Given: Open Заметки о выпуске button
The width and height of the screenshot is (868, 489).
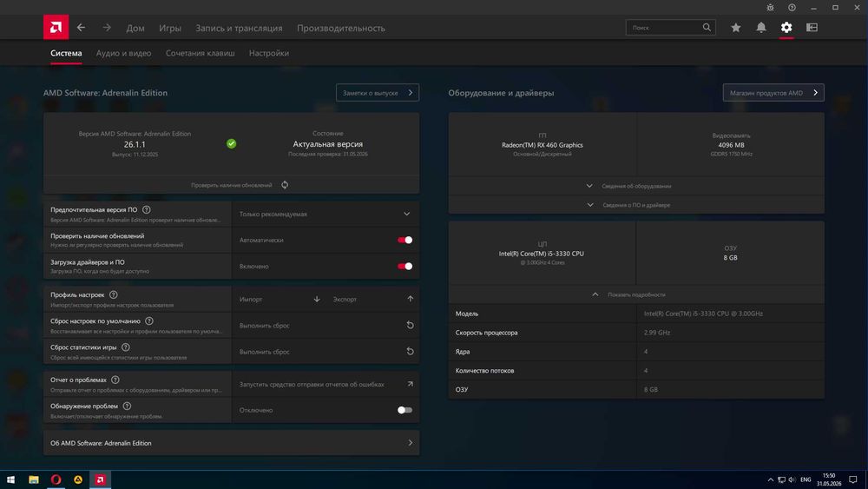Looking at the screenshot, I should point(378,92).
